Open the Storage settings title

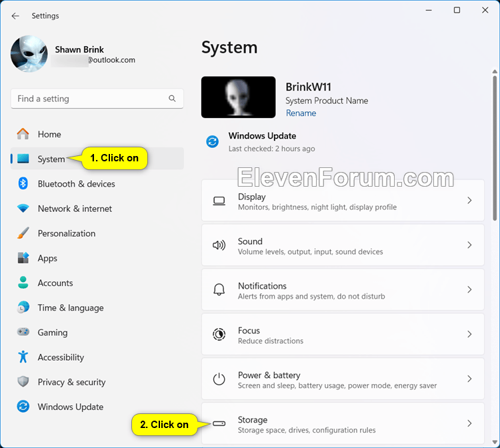pos(253,420)
